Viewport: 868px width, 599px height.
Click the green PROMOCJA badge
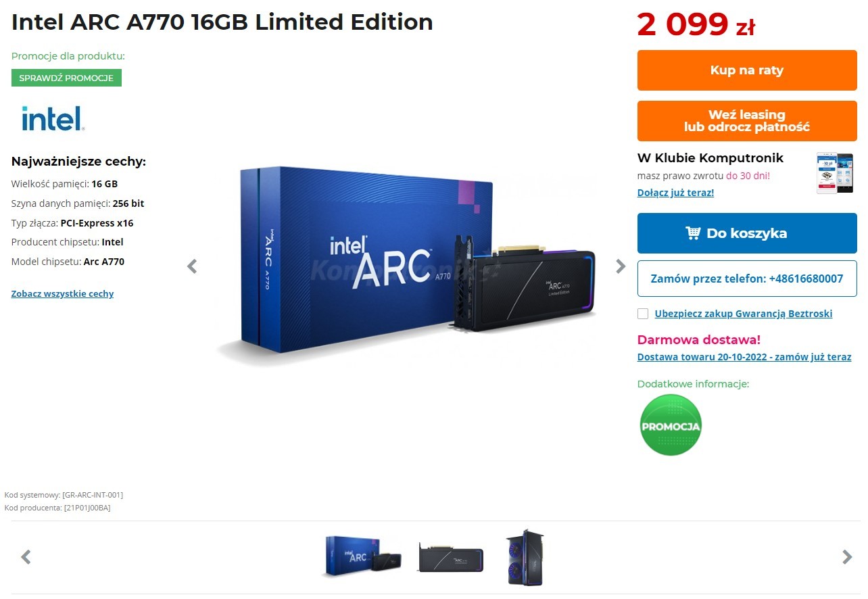tap(670, 425)
